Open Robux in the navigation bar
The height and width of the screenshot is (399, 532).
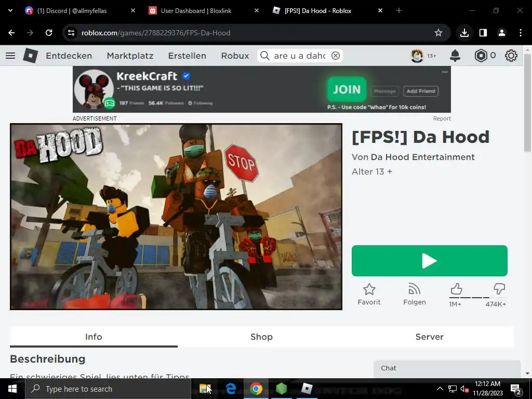click(x=235, y=56)
